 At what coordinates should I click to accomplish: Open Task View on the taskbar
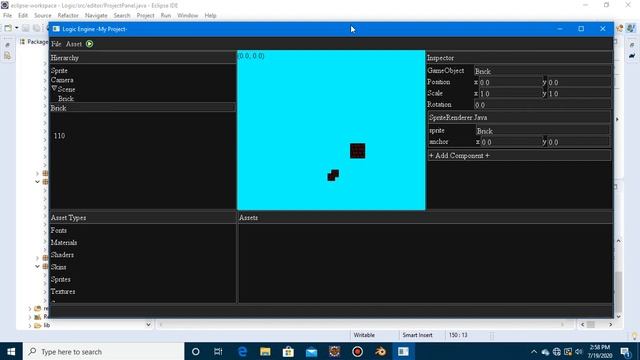point(218,351)
